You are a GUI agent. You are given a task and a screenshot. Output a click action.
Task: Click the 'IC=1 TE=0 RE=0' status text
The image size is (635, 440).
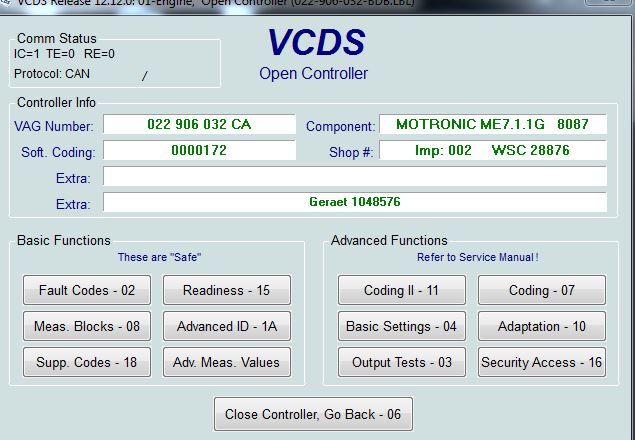tap(64, 54)
